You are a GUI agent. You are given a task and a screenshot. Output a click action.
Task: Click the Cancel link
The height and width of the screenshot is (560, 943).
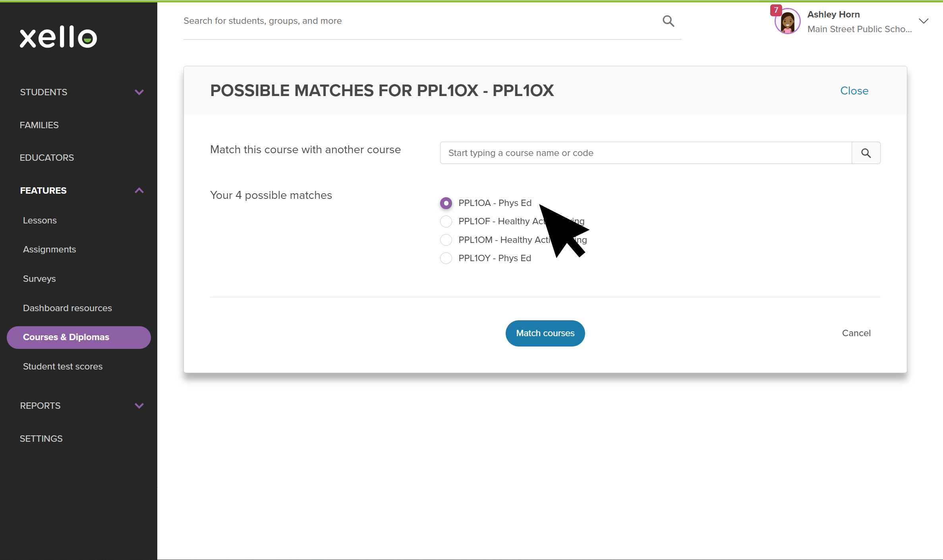click(856, 333)
